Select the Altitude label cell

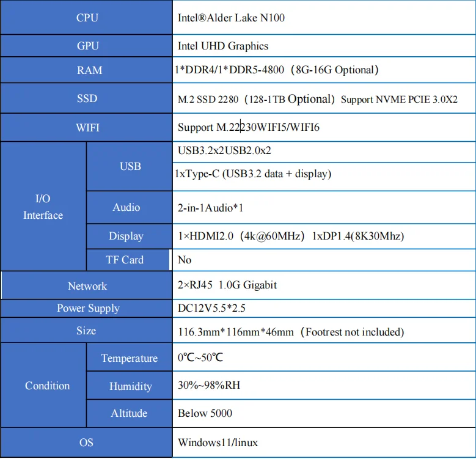point(130,413)
